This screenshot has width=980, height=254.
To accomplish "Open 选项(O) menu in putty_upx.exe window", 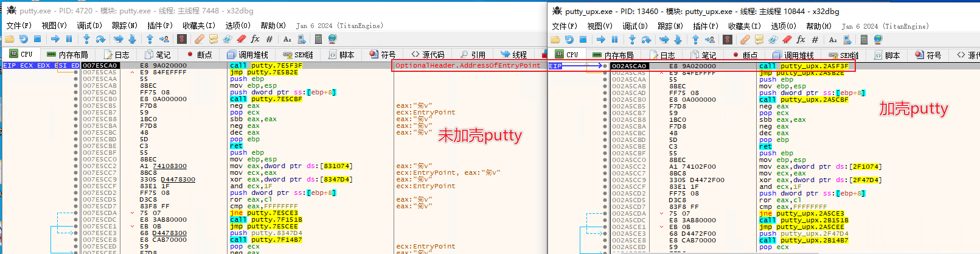I will click(x=784, y=26).
